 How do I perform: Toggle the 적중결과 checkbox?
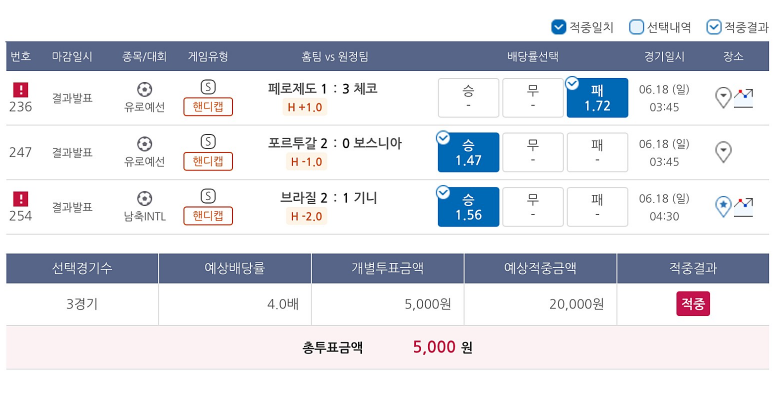[713, 27]
